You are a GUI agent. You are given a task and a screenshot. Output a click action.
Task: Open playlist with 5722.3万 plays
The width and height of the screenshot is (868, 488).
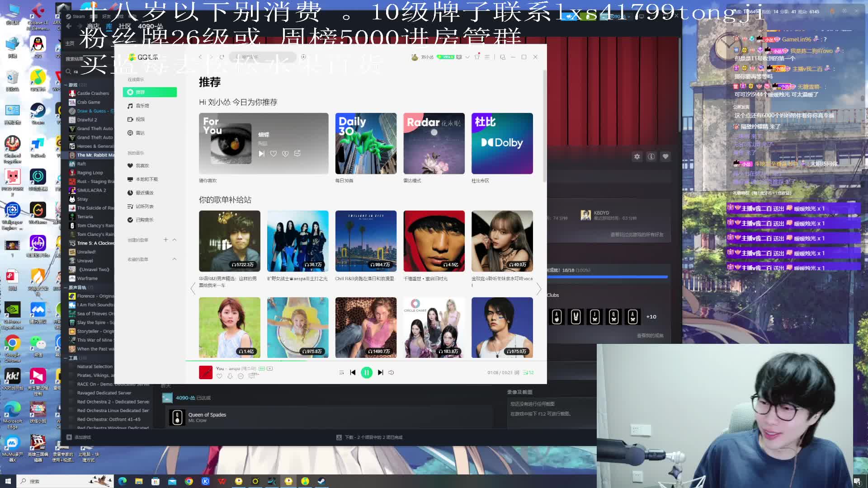coord(230,241)
